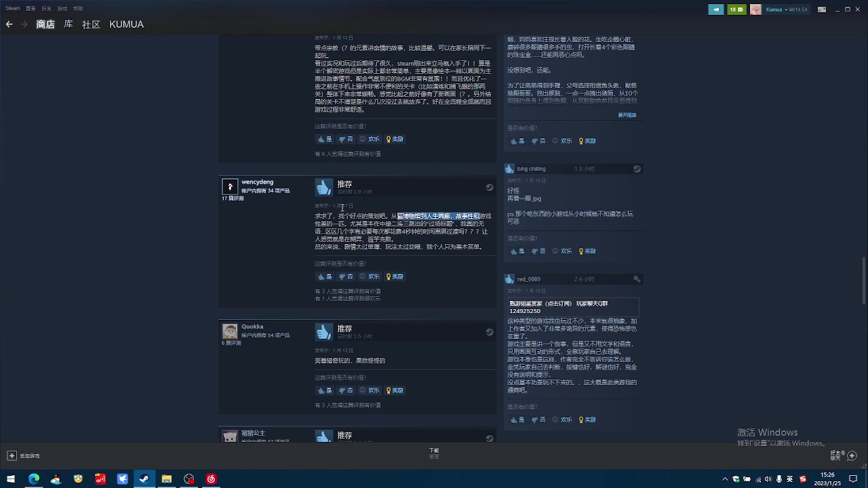Screen dimensions: 868x488
Task: Open File Explorer from taskbar
Action: pos(167,479)
